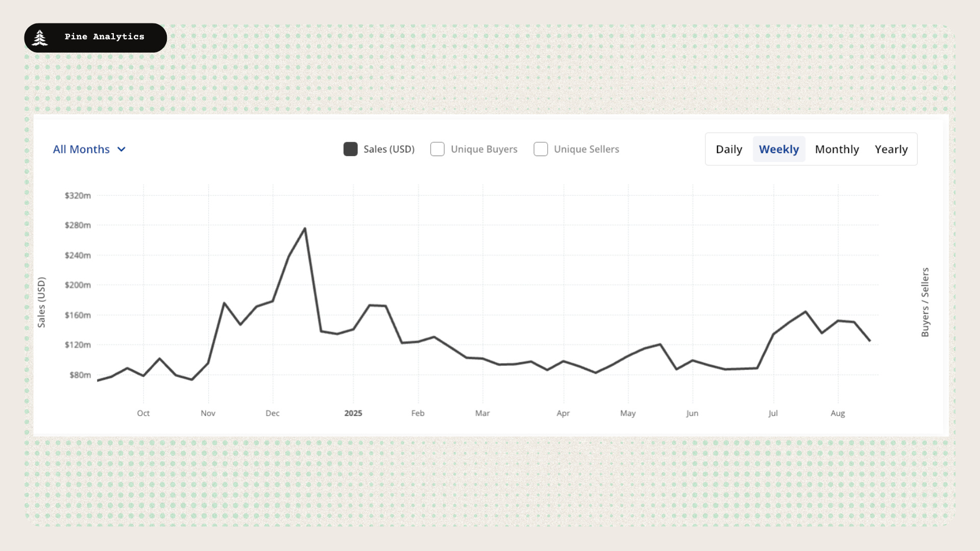
Task: Click the Pine Analytics brand label
Action: (x=105, y=37)
